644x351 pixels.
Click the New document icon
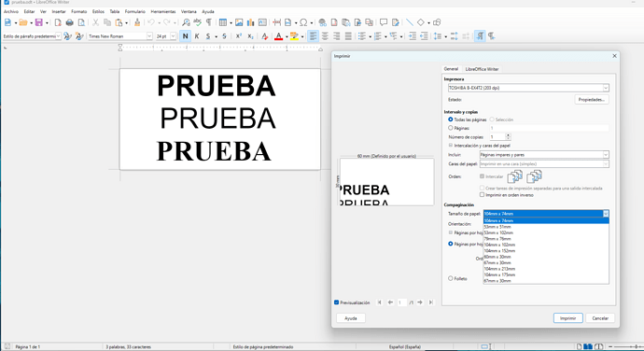coord(7,22)
